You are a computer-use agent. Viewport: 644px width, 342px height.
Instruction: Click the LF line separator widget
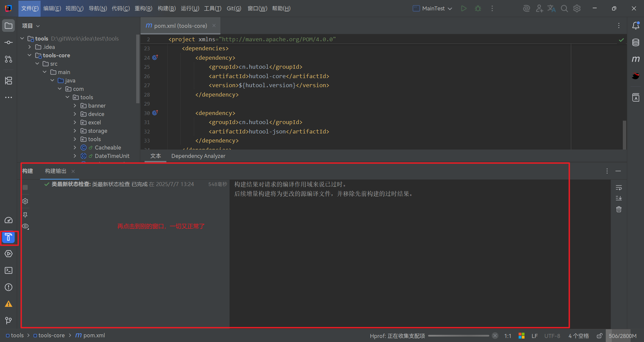(x=535, y=336)
